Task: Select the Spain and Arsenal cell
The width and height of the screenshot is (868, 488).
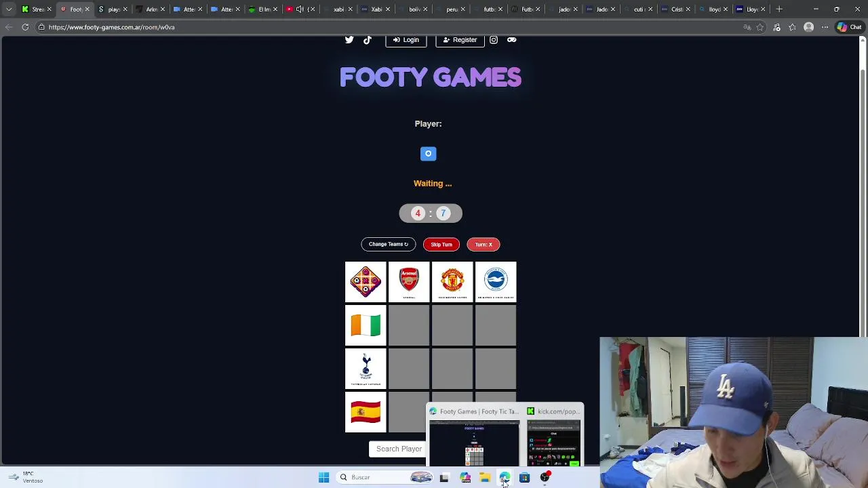Action: click(408, 412)
